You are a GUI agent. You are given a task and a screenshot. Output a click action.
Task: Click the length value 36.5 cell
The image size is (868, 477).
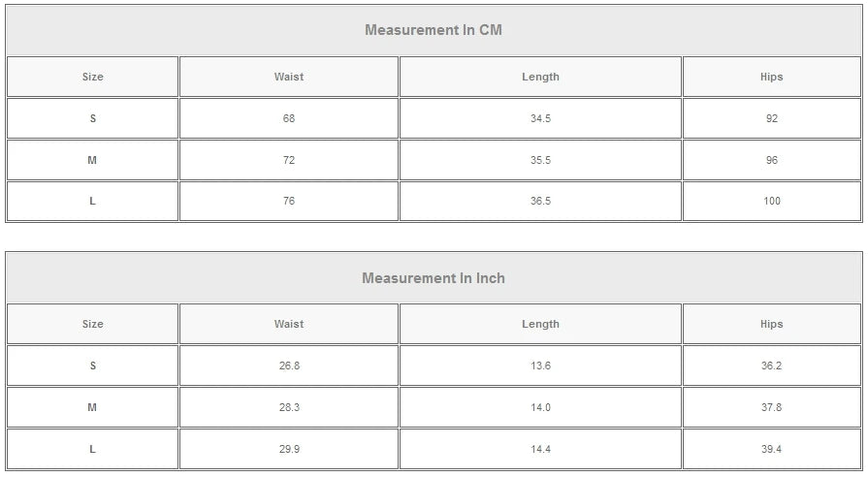point(540,202)
